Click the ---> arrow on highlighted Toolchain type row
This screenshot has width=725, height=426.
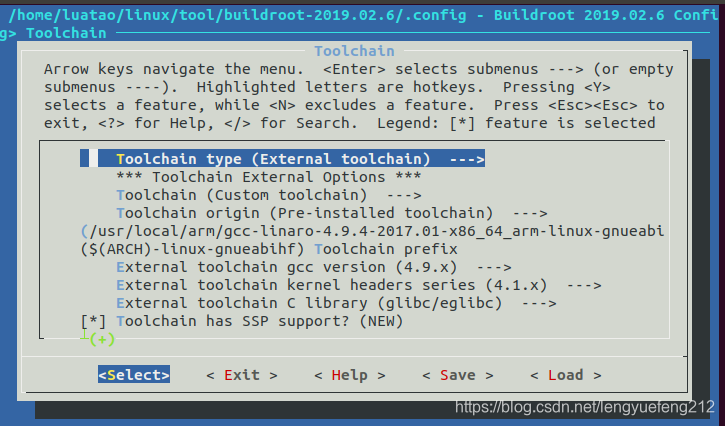[467, 159]
